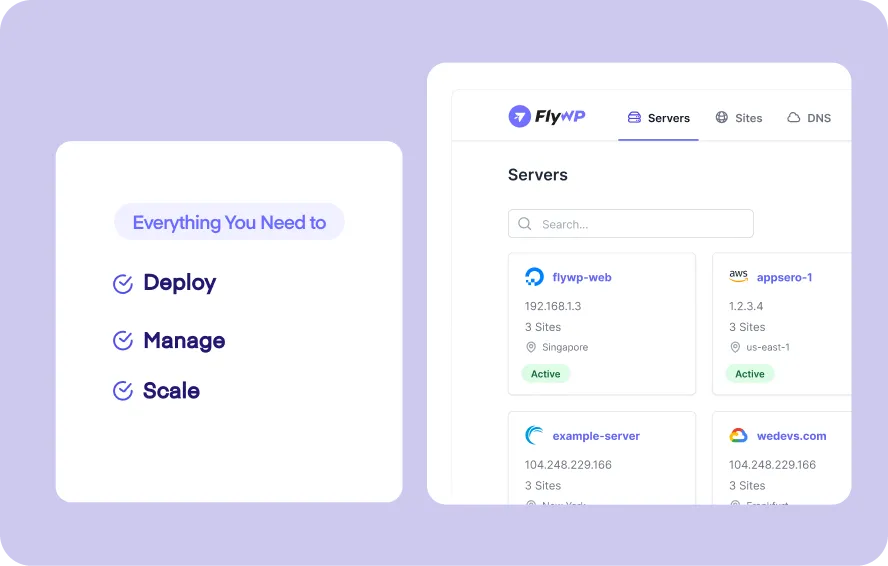Viewport: 888px width, 566px height.
Task: Click the DigitalOcean icon beside flywp-web
Action: coord(534,276)
